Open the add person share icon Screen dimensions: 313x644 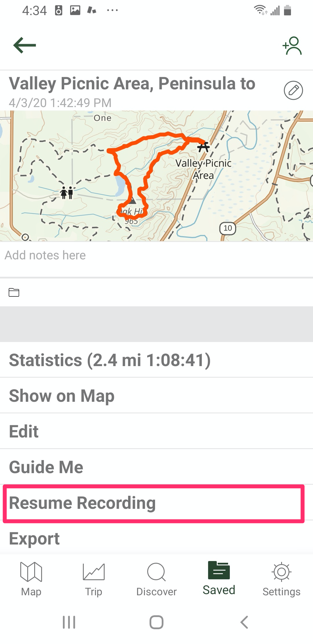click(292, 46)
